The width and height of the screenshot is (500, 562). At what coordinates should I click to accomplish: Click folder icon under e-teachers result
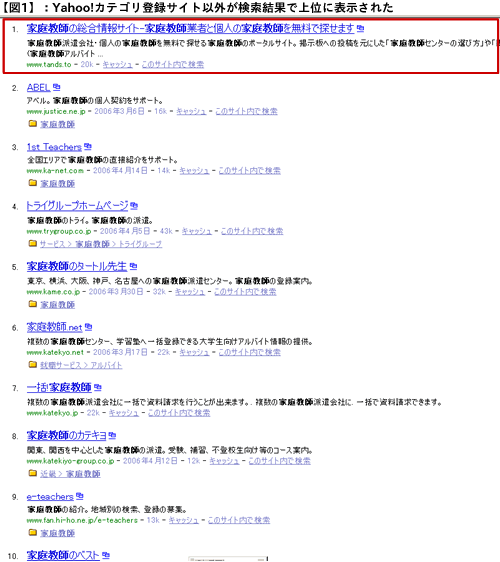pyautogui.click(x=33, y=532)
